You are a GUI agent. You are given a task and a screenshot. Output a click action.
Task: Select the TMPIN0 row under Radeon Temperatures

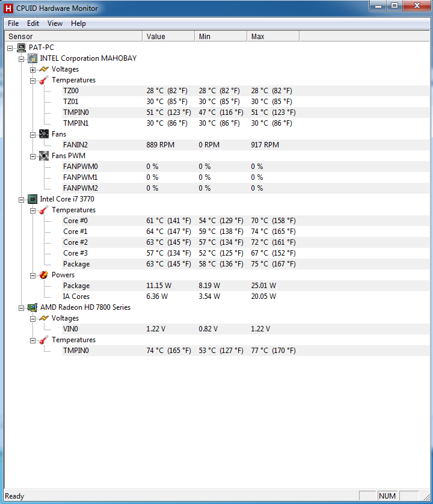245,351
